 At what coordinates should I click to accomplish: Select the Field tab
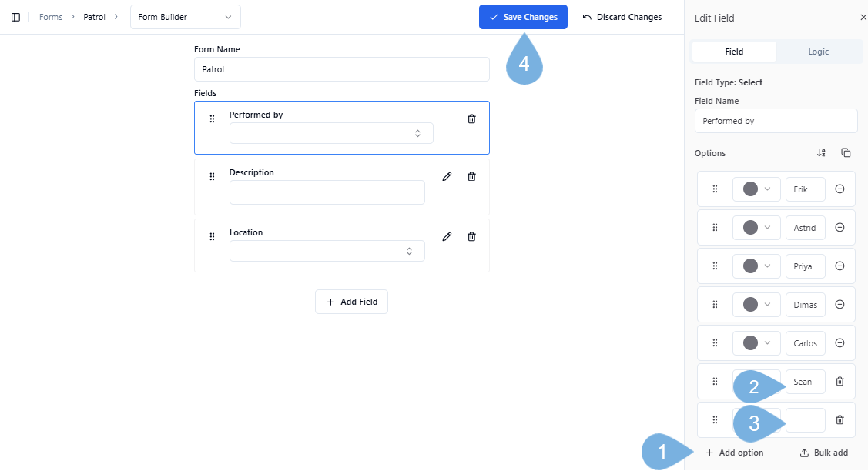(x=734, y=52)
